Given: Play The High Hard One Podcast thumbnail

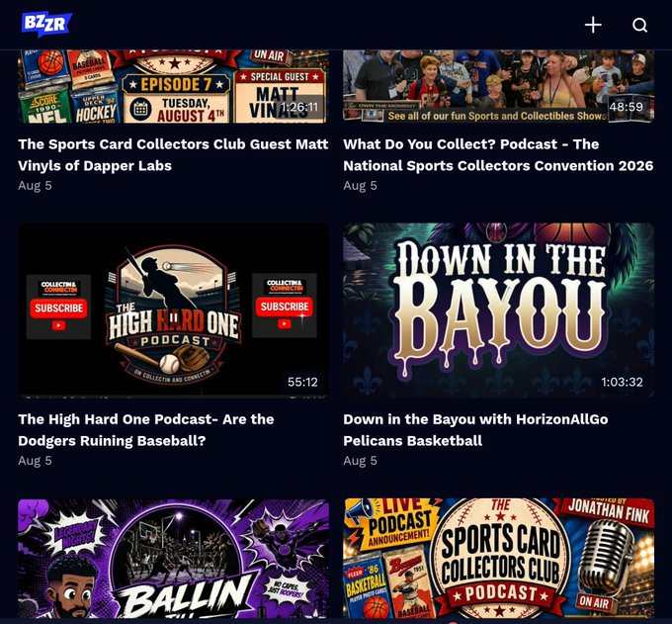Looking at the screenshot, I should 174,311.
